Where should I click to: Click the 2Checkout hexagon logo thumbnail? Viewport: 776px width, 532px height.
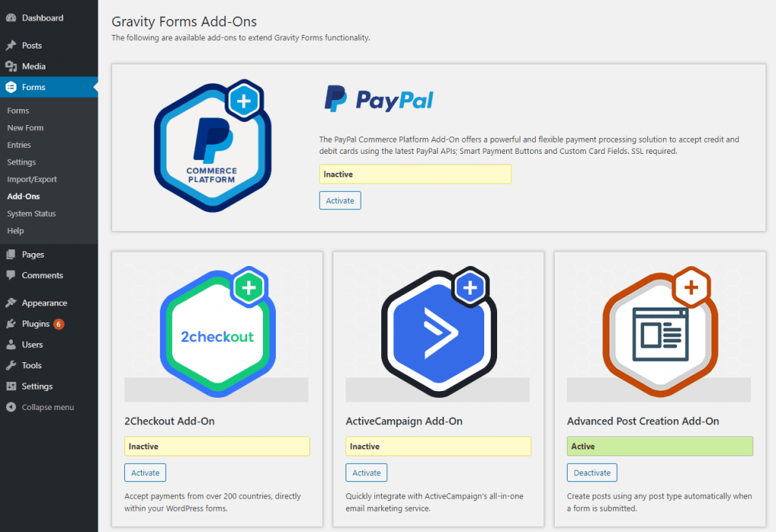point(217,334)
